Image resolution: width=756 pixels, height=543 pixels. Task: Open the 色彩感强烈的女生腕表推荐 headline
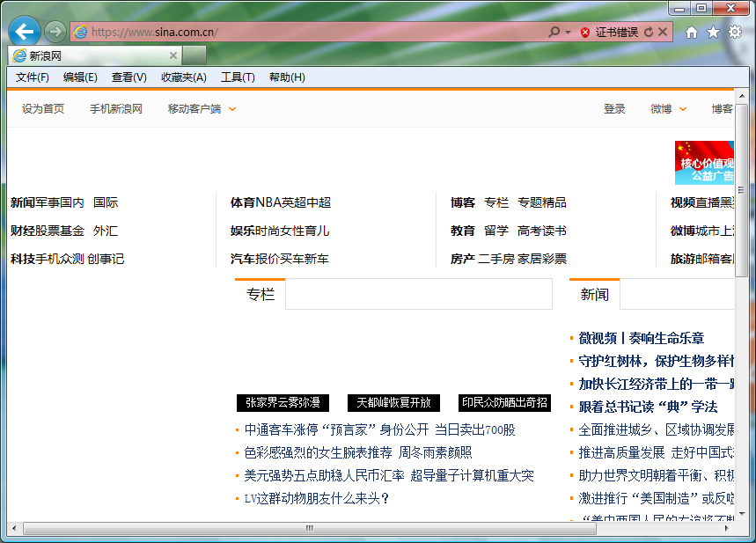[319, 453]
